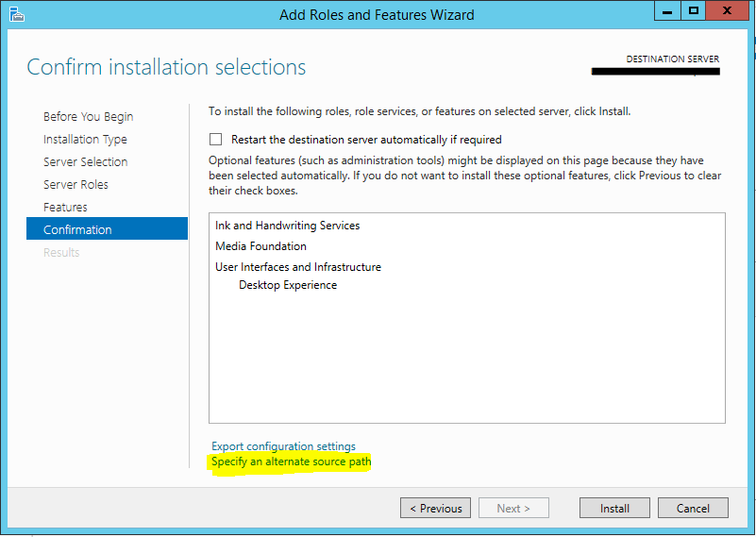Open the Export configuration settings link
The height and width of the screenshot is (537, 756).
(283, 446)
